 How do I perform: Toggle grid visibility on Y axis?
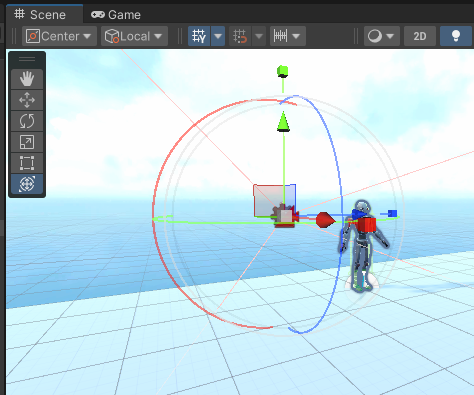(199, 36)
